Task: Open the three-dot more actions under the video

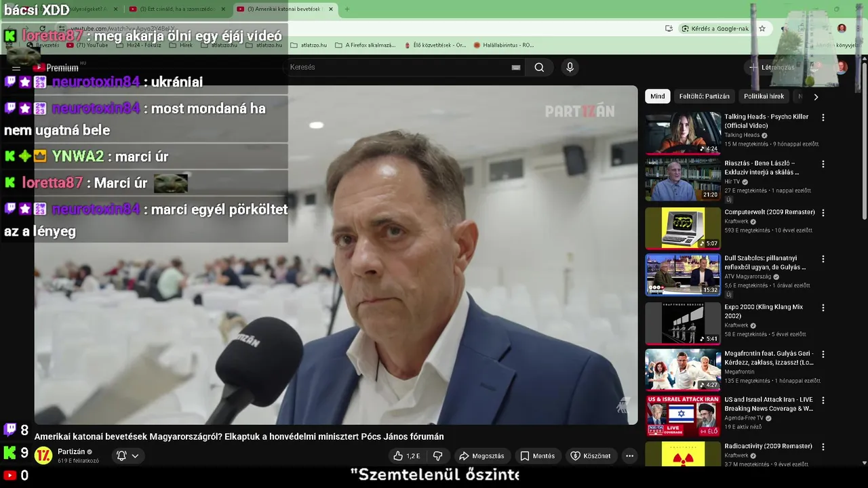Action: coord(629,456)
